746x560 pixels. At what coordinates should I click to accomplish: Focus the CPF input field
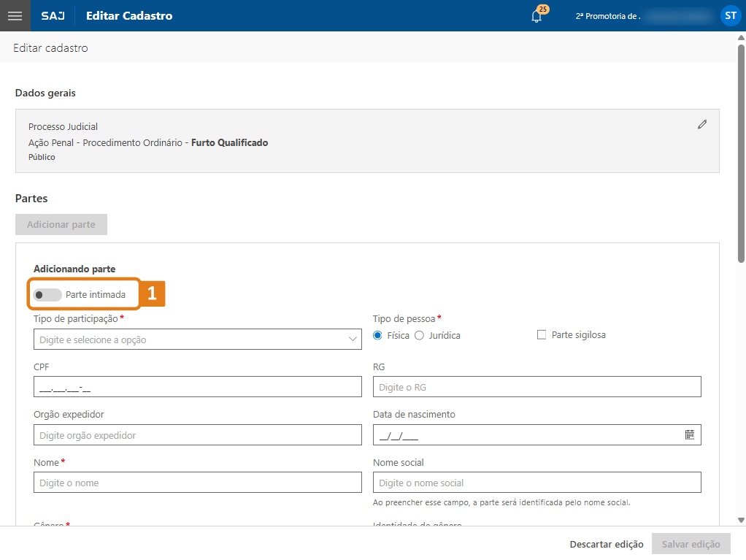point(197,387)
